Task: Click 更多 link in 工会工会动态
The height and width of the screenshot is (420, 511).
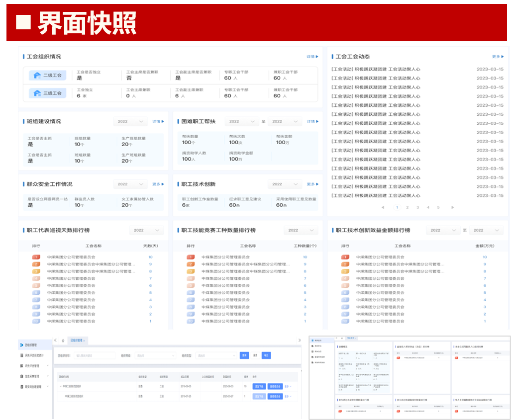Action: click(x=498, y=57)
